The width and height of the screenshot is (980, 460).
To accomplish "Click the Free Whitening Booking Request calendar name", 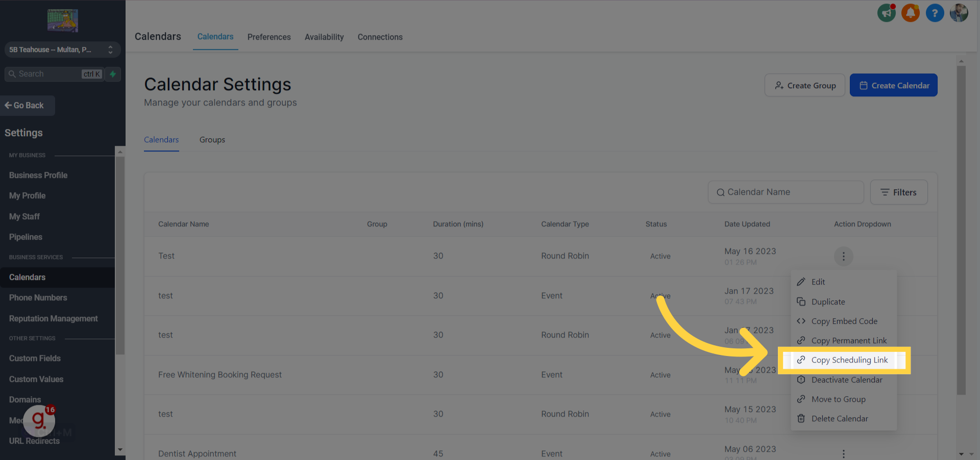I will pos(220,375).
